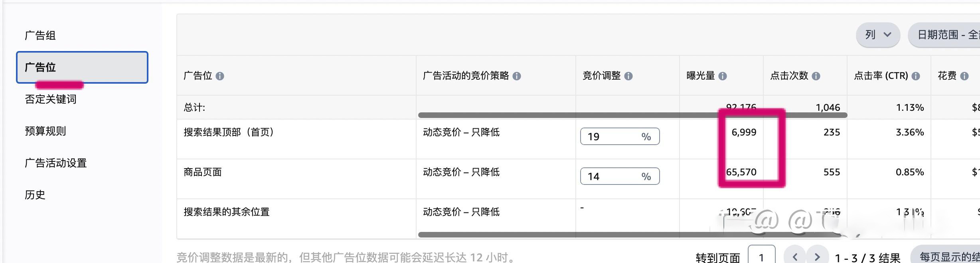Open 预算规则 sidebar item
The image size is (980, 263).
[45, 131]
